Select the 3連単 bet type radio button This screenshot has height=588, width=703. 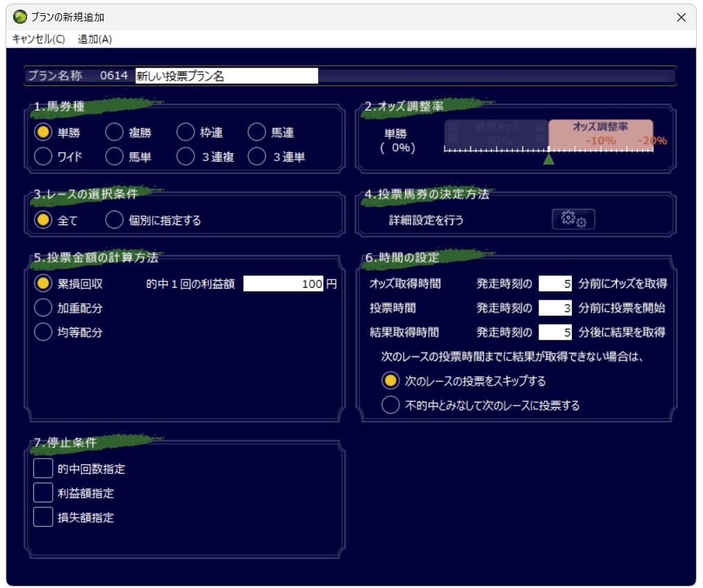257,156
